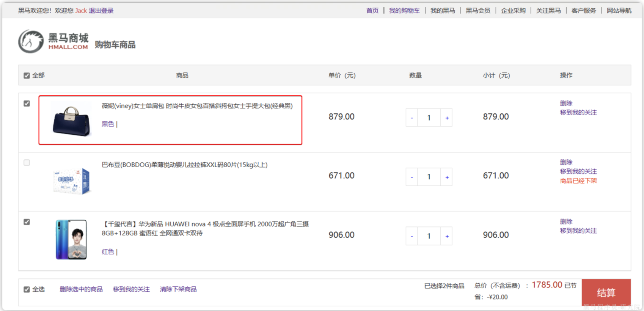Decrease HUAWEI nova 4 quantity with minus
Screen dimensions: 644x311
pyautogui.click(x=412, y=236)
